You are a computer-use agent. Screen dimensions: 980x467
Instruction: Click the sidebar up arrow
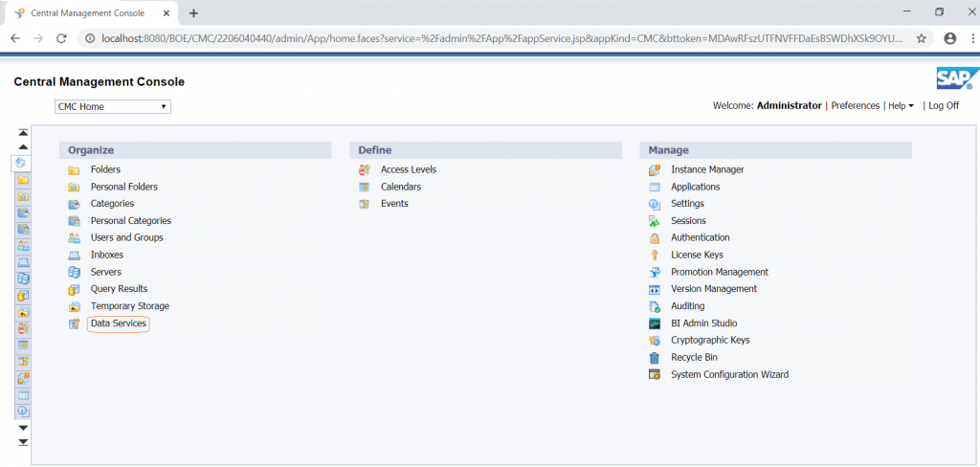point(23,147)
